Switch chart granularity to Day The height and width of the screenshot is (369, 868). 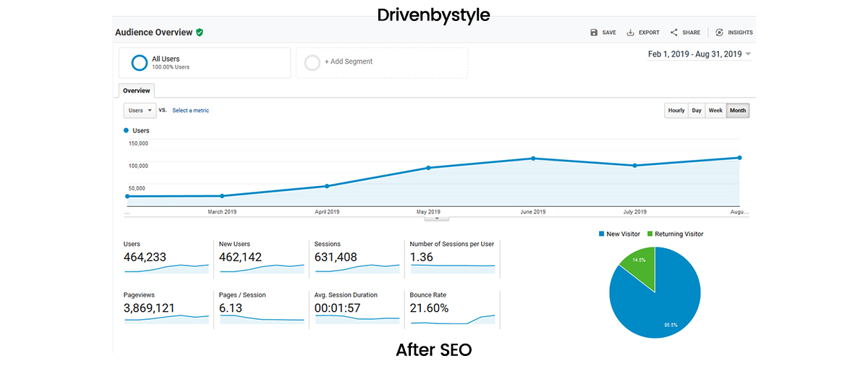coord(697,111)
